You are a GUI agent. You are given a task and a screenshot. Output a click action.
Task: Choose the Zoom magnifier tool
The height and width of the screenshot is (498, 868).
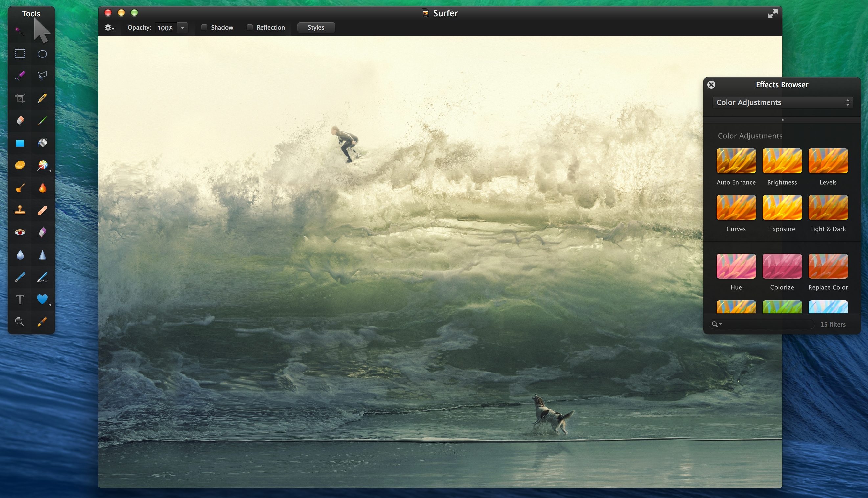tap(19, 322)
